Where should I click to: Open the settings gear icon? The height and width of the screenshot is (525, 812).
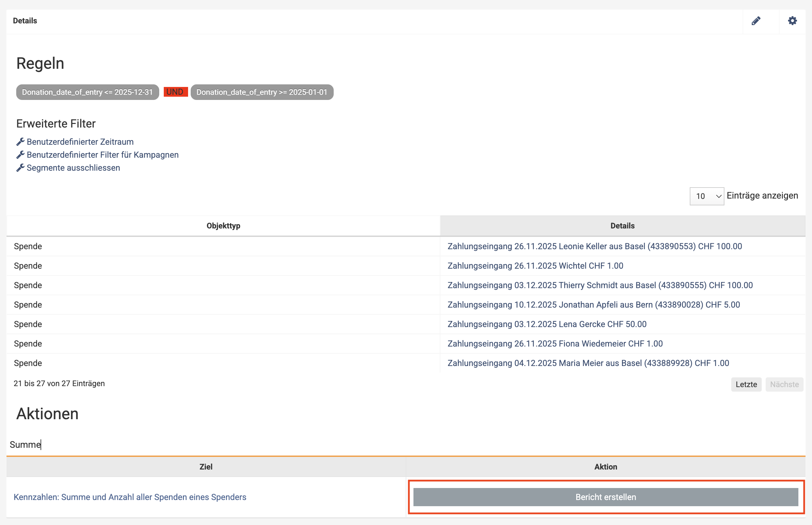pyautogui.click(x=792, y=21)
